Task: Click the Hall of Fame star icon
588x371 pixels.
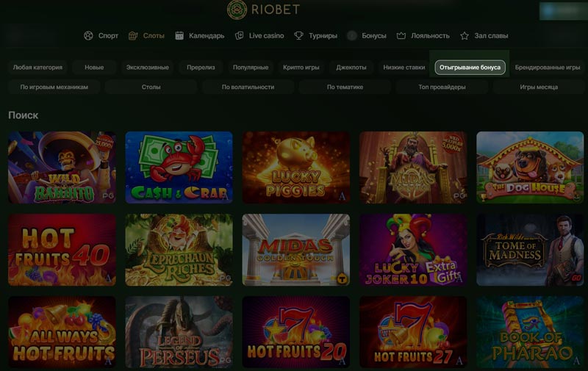Action: coord(465,35)
